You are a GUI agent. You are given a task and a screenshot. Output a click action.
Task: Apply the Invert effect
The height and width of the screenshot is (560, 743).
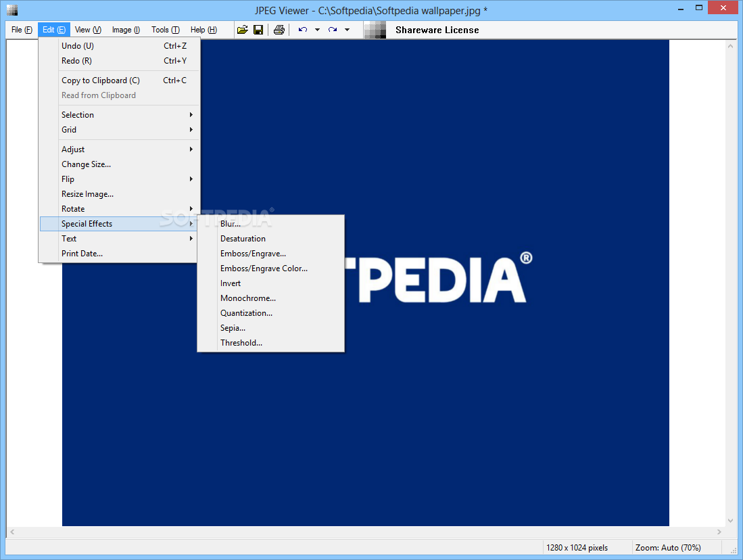click(270, 283)
